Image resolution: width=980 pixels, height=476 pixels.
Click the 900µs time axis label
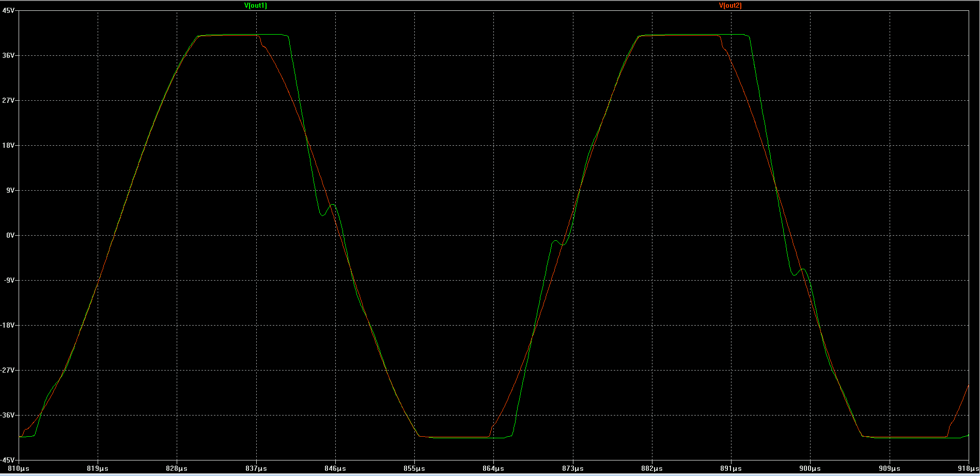810,468
